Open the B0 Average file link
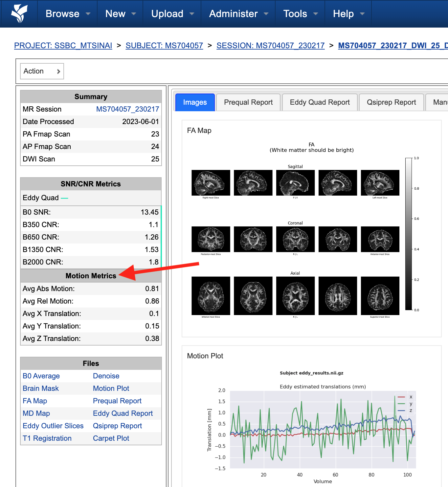The height and width of the screenshot is (487, 448). 41,376
